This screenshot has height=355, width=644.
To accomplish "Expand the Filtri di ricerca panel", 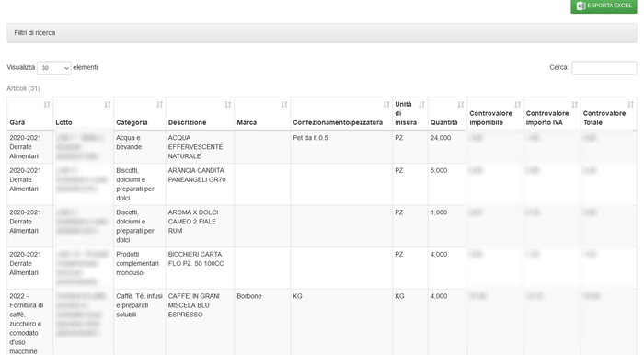I will click(322, 33).
